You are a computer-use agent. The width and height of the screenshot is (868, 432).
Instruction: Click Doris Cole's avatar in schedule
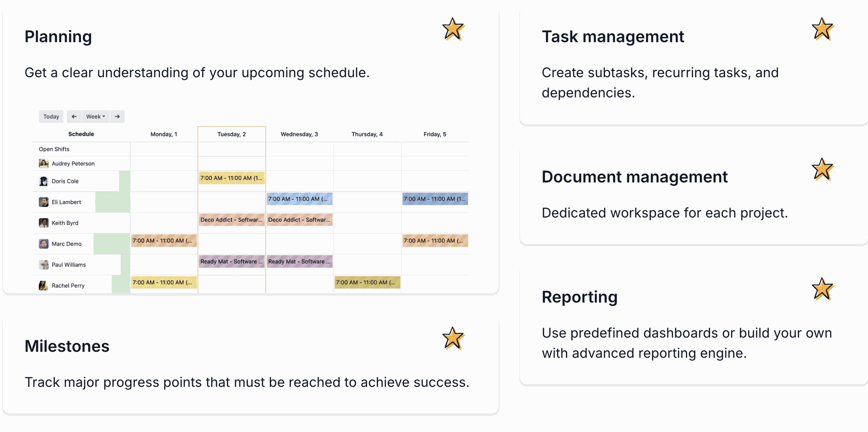(43, 181)
